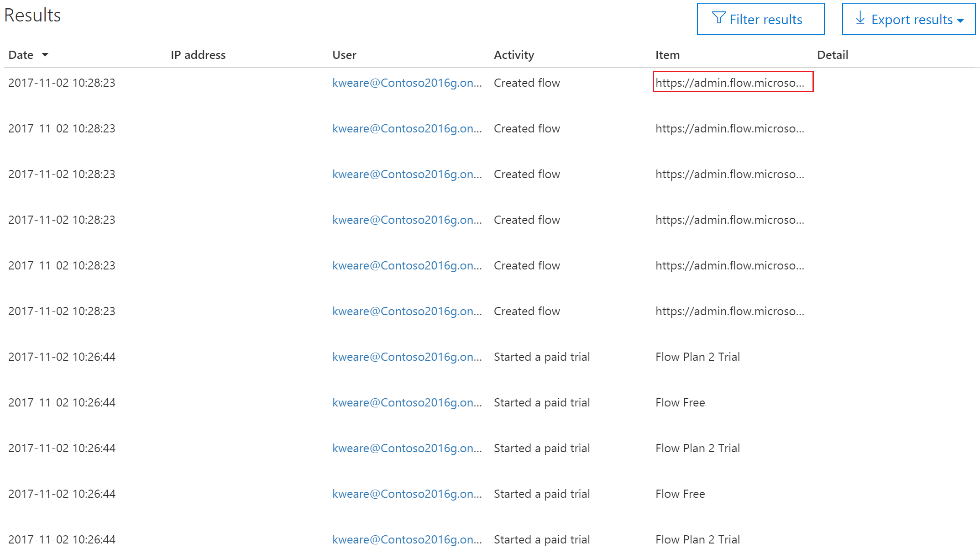The image size is (980, 554).
Task: Select the Detail column header
Action: [833, 55]
